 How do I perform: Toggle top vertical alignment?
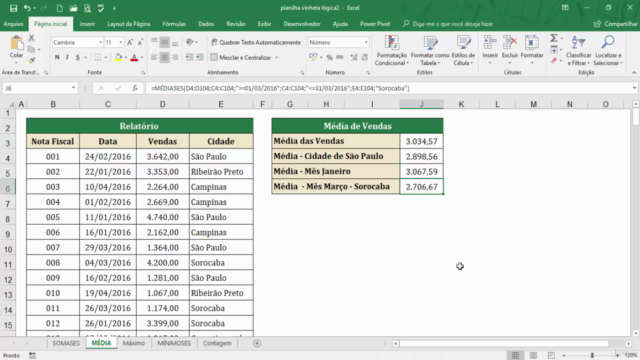(154, 42)
